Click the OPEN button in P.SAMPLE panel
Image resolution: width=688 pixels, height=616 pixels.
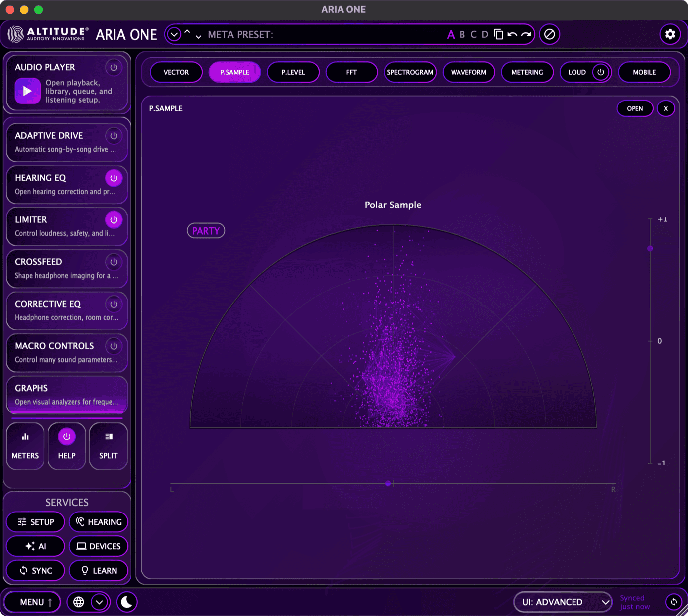[x=635, y=108]
